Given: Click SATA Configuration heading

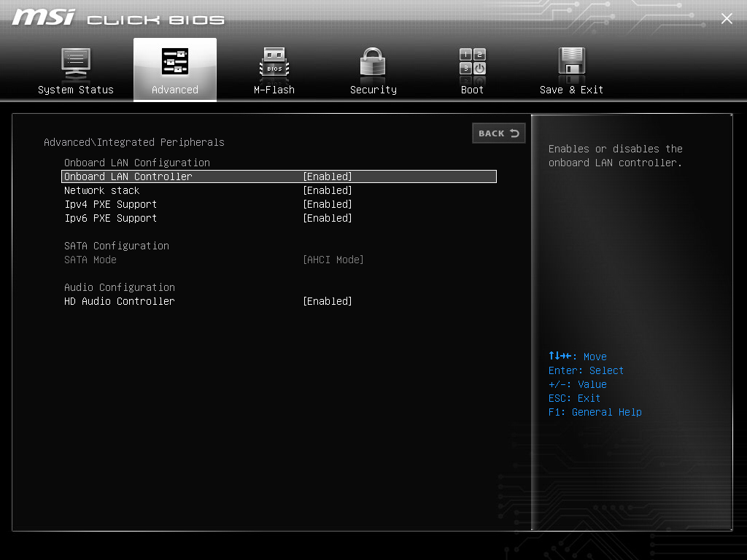Looking at the screenshot, I should click(x=117, y=246).
